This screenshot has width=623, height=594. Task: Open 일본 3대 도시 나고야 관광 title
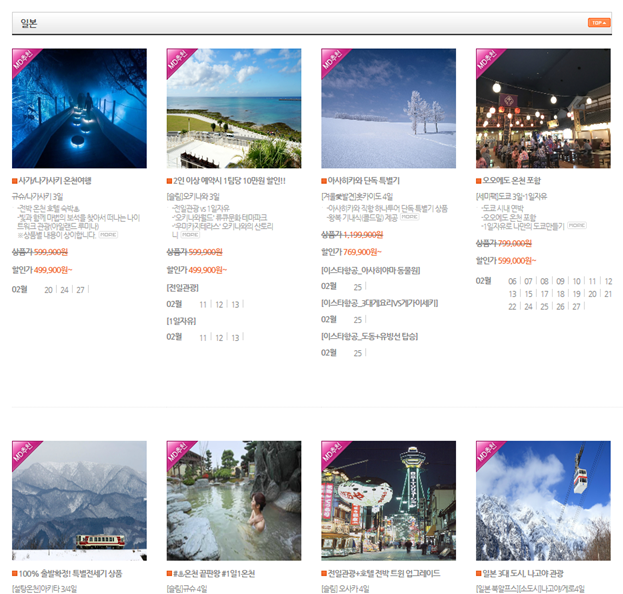[523, 573]
